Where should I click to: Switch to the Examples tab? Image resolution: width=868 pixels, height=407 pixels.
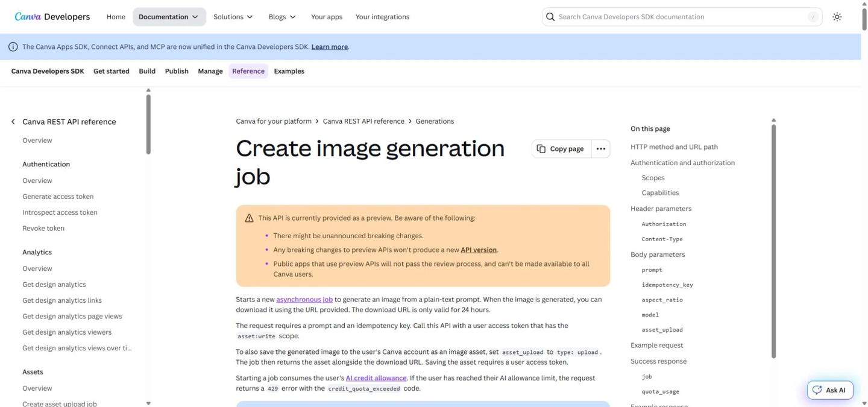[289, 71]
